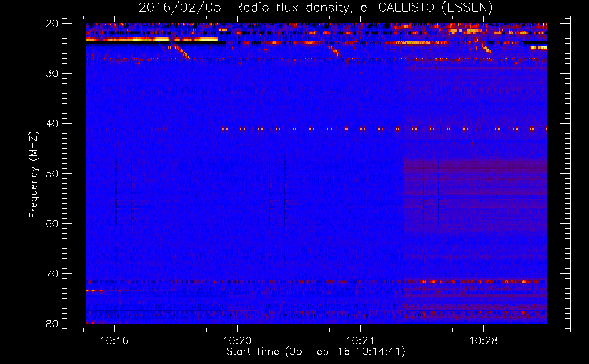Click the frequency tick label '30'
The height and width of the screenshot is (364, 589).
coord(52,74)
